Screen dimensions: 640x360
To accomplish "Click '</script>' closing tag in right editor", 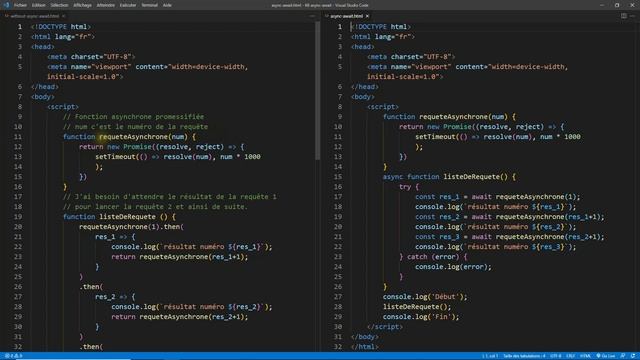I will click(x=384, y=327).
